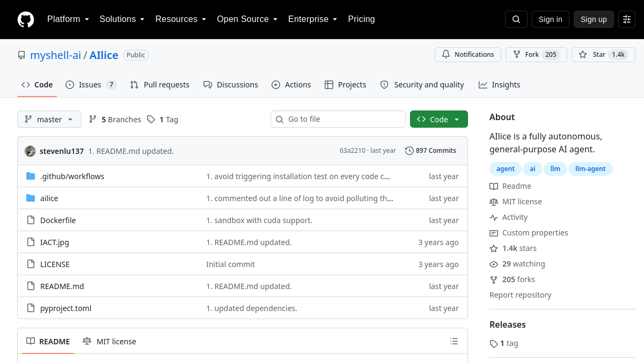644x362 pixels.
Task: View the 897 Commits history
Action: click(x=430, y=151)
